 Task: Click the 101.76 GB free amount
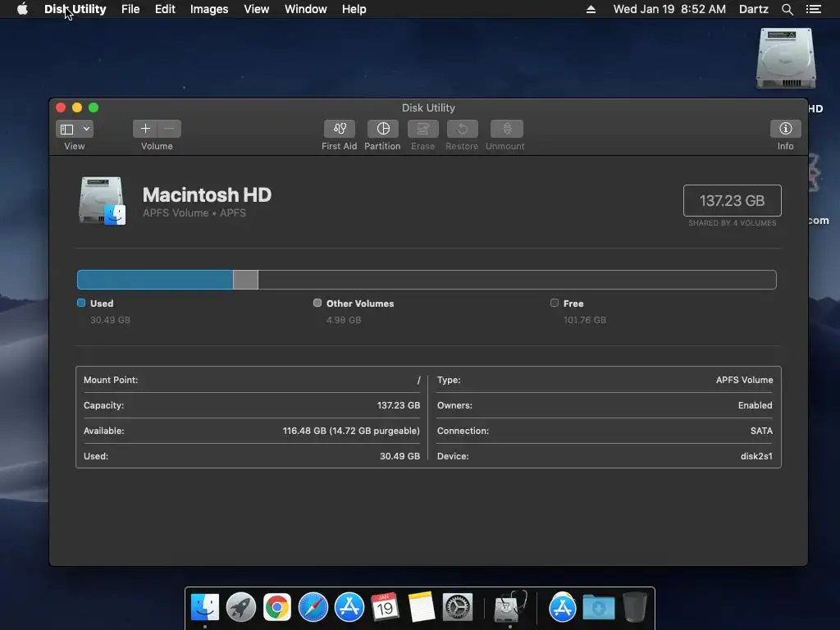click(584, 320)
